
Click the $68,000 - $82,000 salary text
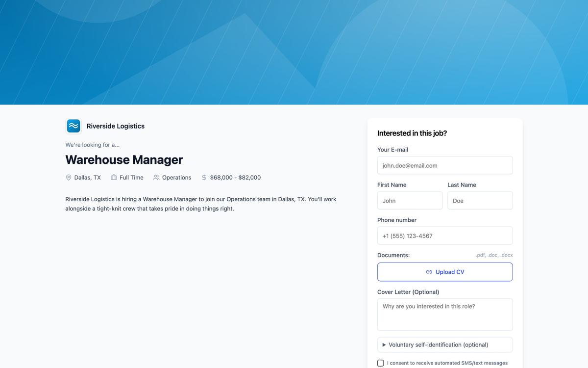[235, 178]
